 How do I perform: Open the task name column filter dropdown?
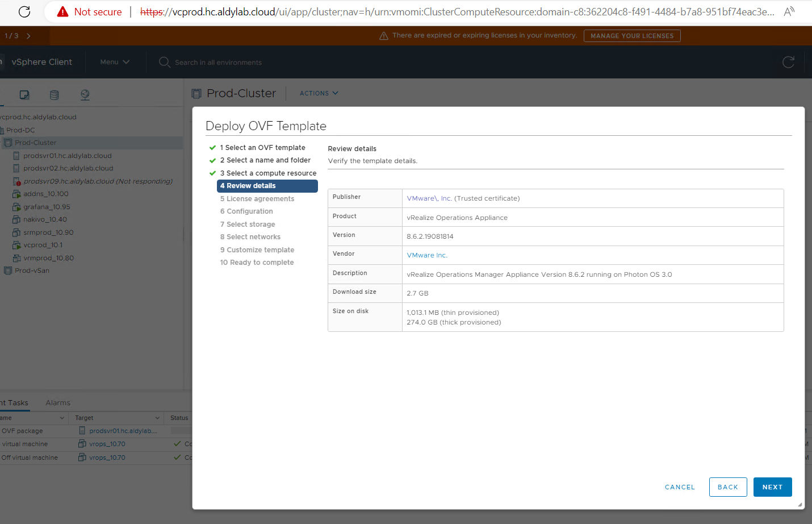tap(62, 418)
